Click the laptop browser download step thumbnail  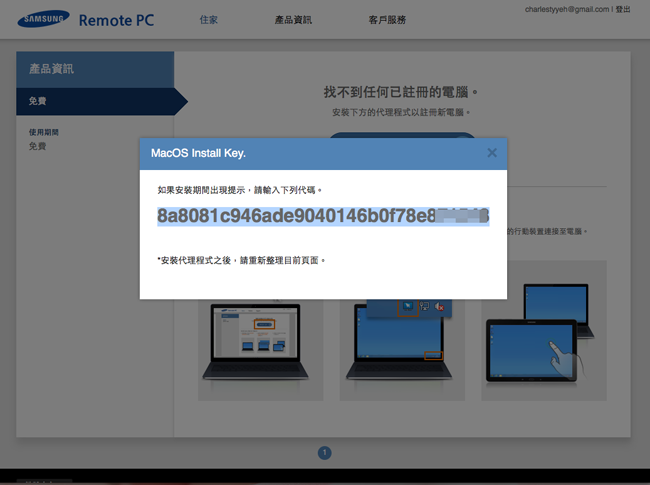click(260, 349)
